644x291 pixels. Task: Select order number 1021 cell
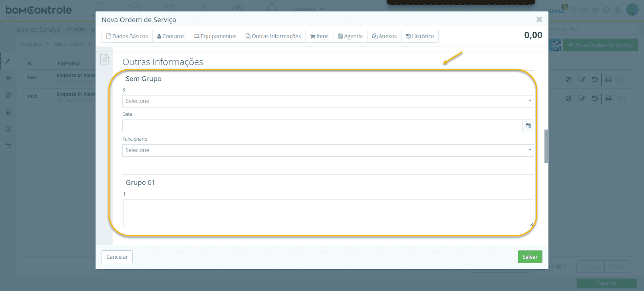pos(32,78)
